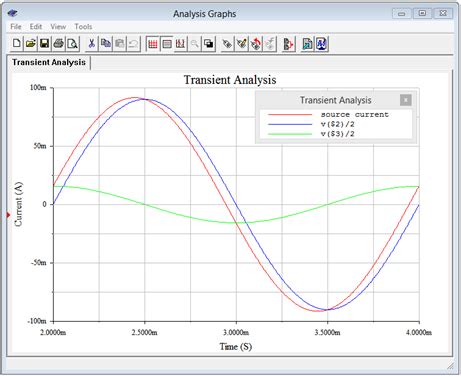Image resolution: width=461 pixels, height=377 pixels.
Task: Click the Export icon with the red arrow
Action: tap(288, 44)
